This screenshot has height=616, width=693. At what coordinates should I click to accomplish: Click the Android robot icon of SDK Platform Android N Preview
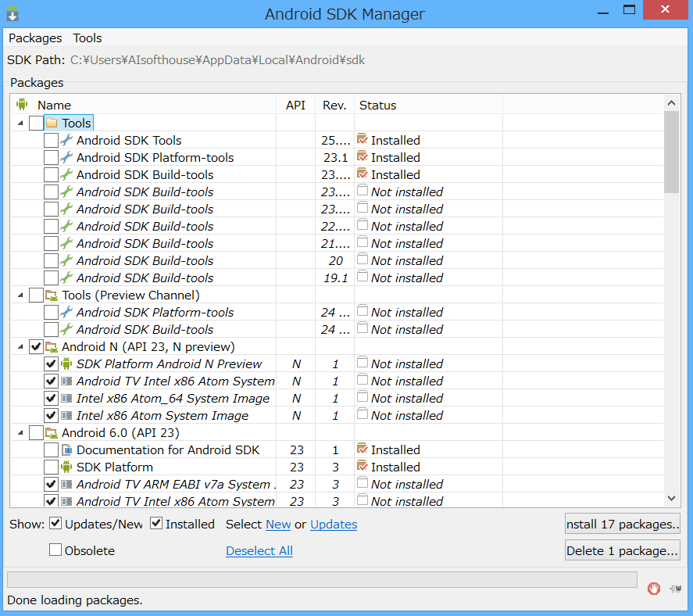(x=66, y=364)
